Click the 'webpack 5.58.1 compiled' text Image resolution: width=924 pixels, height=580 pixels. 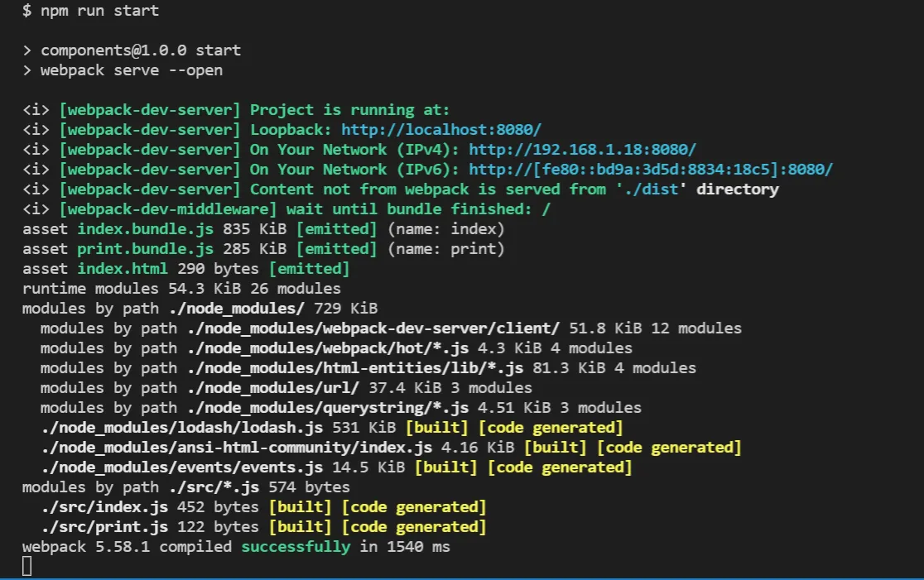(x=127, y=547)
